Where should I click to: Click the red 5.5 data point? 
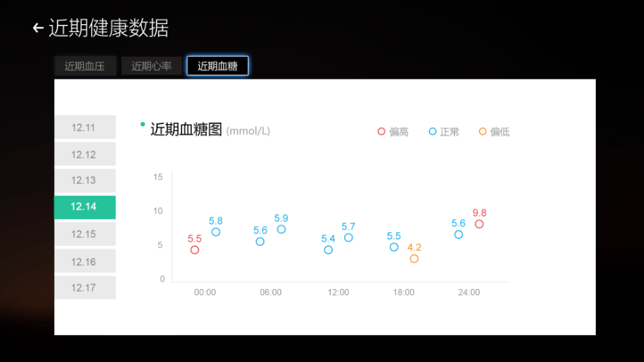coord(195,250)
